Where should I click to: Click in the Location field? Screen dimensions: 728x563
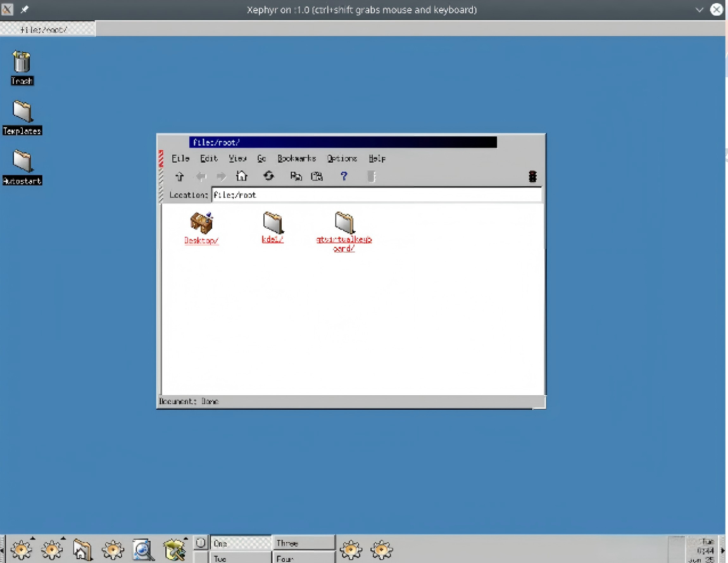(377, 194)
